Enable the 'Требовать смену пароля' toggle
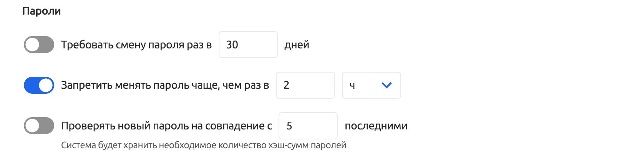This screenshot has height=159, width=644. click(x=39, y=45)
